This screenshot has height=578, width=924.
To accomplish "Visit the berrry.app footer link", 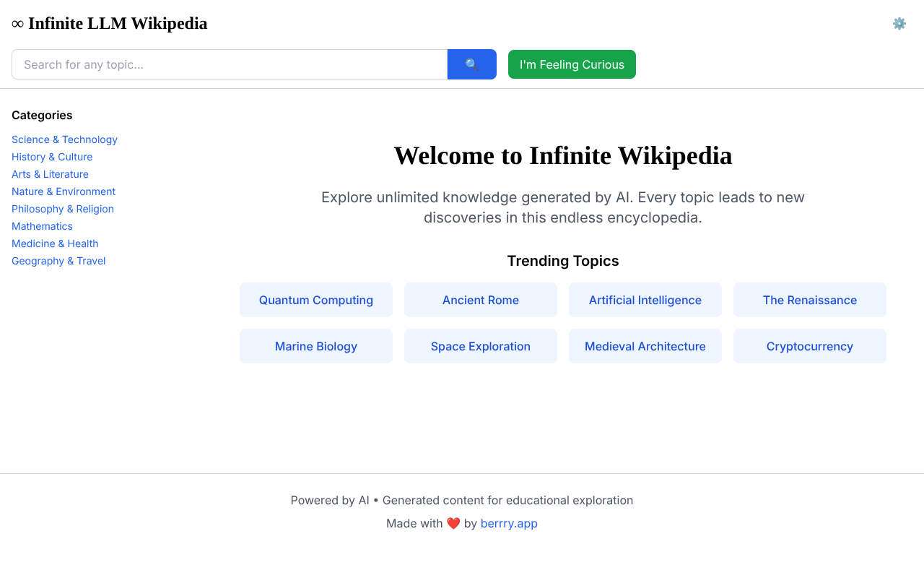I will [509, 523].
